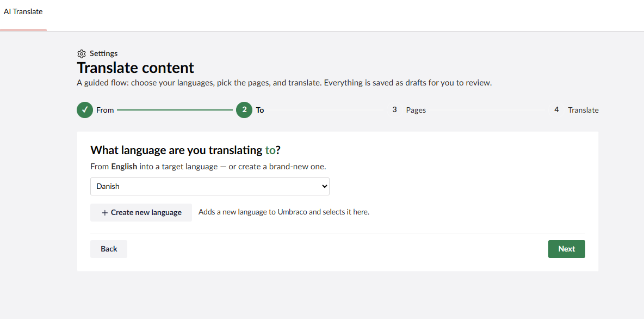Select the To step label

coord(260,110)
